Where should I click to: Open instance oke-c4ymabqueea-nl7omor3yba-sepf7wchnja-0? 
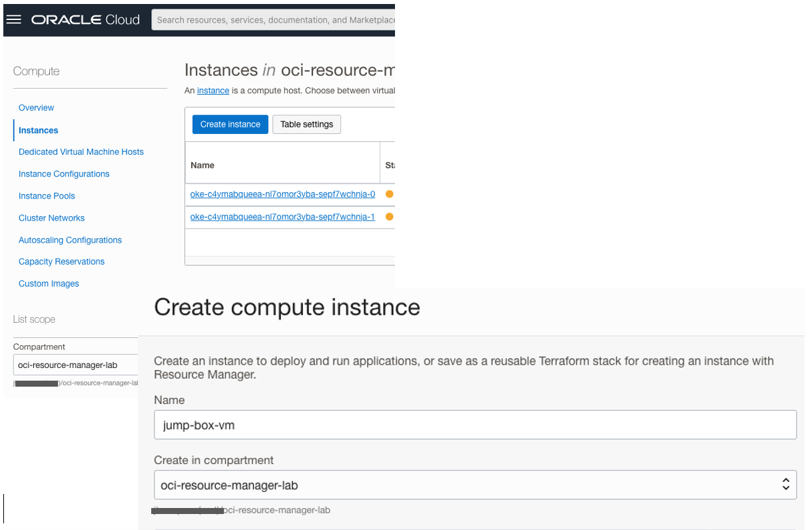[282, 194]
